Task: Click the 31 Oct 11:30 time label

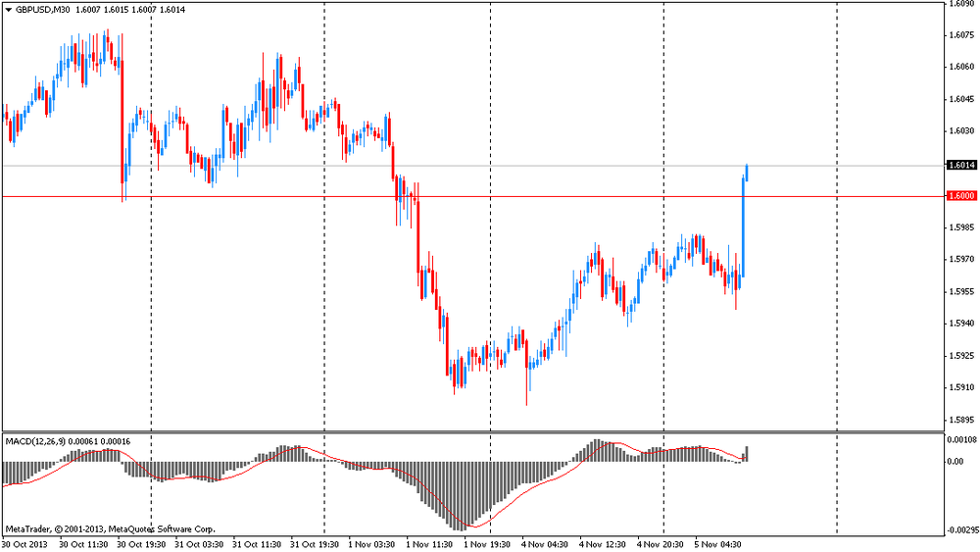Action: (258, 542)
